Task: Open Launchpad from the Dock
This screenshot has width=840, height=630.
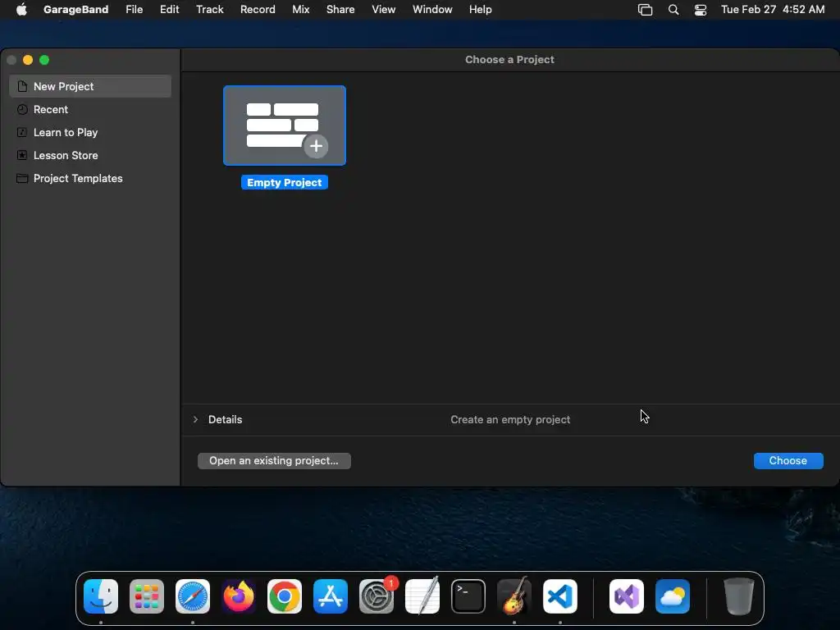Action: click(x=147, y=596)
